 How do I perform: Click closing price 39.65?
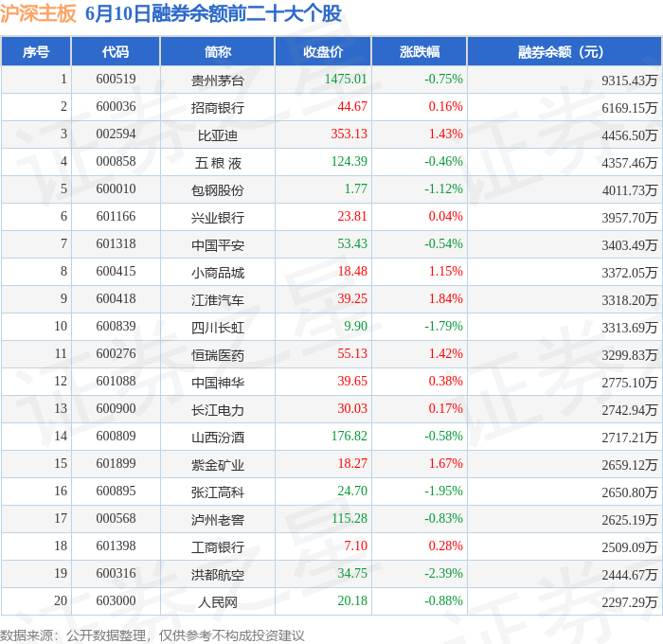(x=352, y=382)
